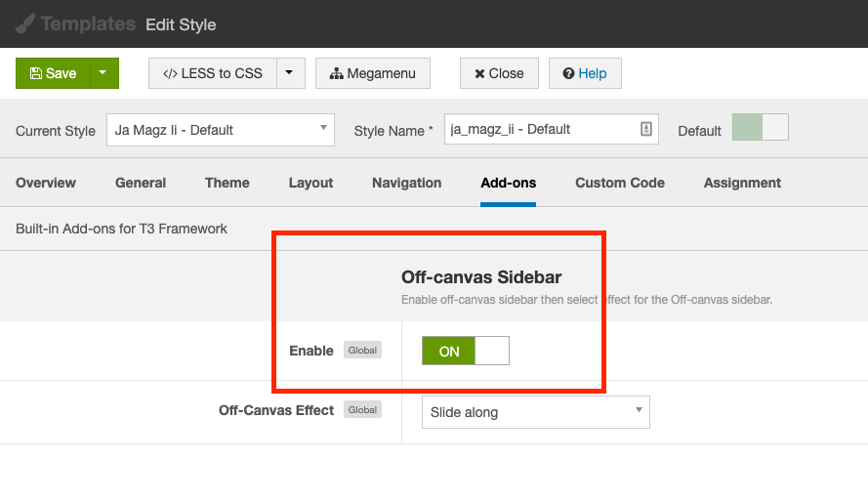This screenshot has height=502, width=868.
Task: Open the Help page
Action: [x=585, y=73]
